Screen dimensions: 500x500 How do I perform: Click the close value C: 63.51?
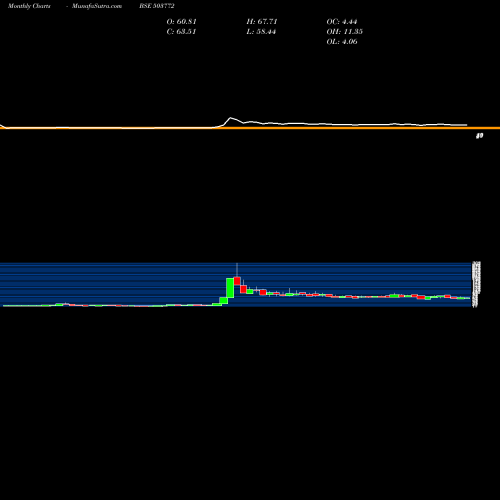181,32
